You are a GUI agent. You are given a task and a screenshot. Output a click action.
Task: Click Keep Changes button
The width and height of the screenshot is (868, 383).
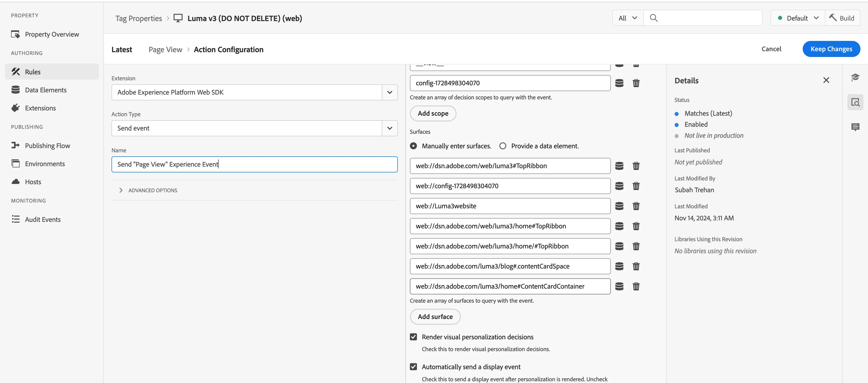tap(831, 49)
